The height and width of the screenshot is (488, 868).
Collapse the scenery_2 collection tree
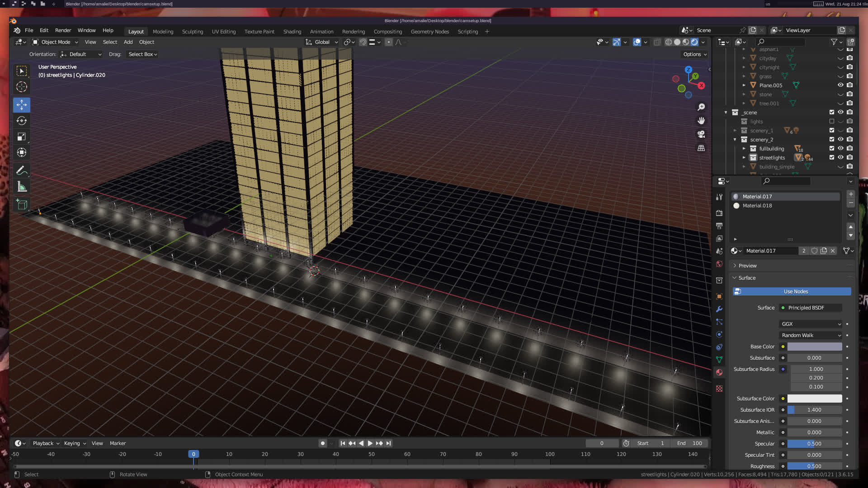click(735, 139)
